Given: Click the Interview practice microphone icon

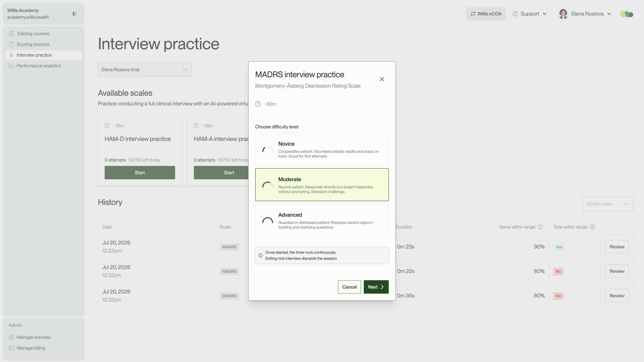Looking at the screenshot, I should click(x=11, y=55).
